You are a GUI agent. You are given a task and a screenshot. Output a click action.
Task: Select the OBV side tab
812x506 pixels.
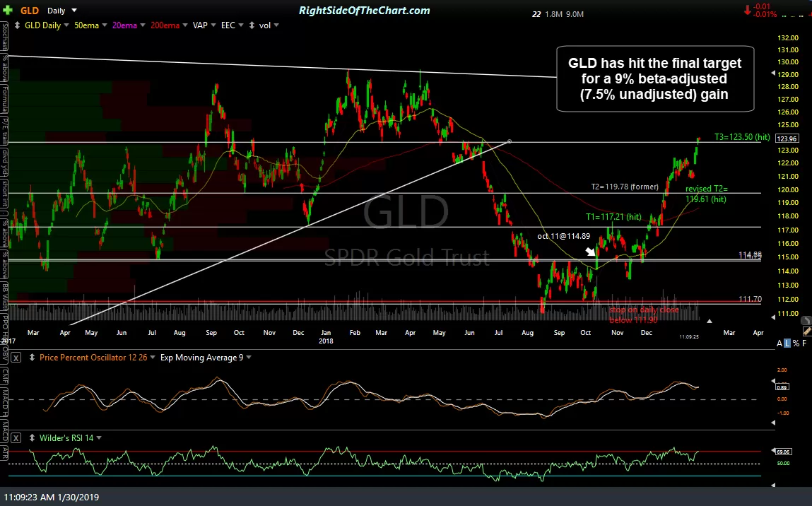click(4, 353)
